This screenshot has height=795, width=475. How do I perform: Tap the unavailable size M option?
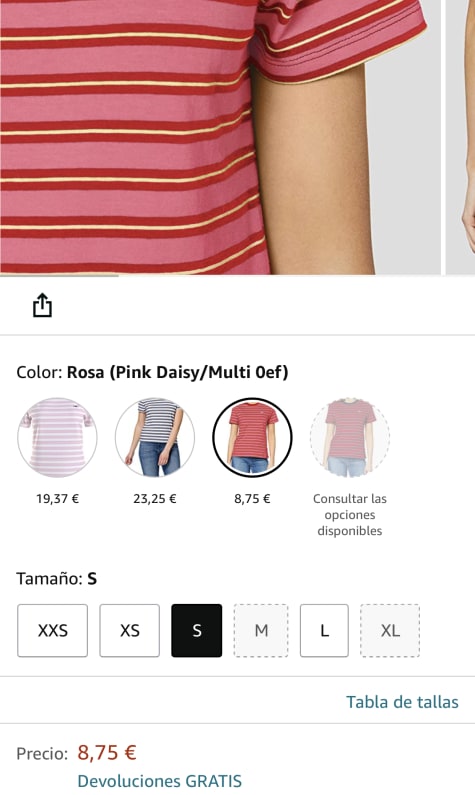[261, 630]
